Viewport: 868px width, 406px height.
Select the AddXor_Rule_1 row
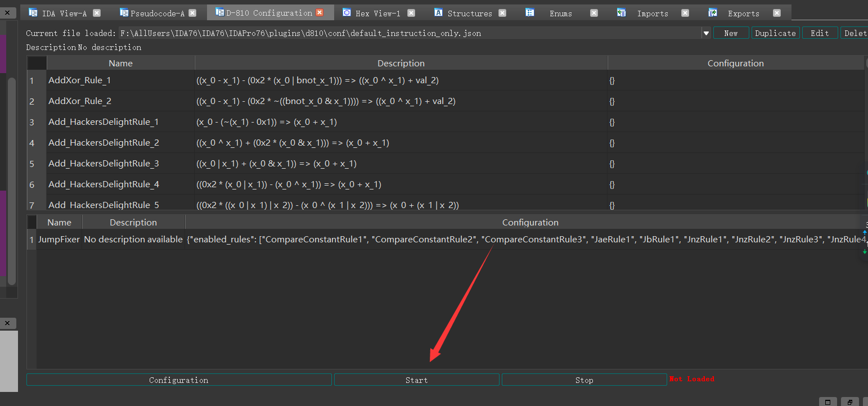(79, 80)
